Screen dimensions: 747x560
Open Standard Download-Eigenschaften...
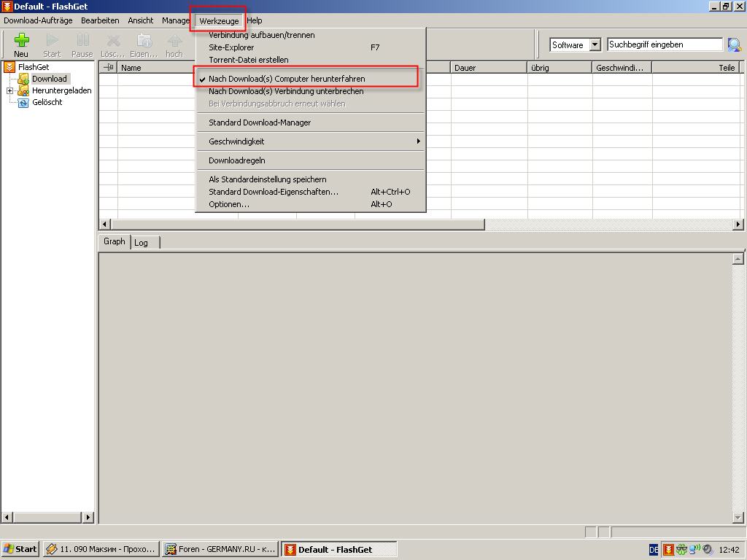coord(311,192)
